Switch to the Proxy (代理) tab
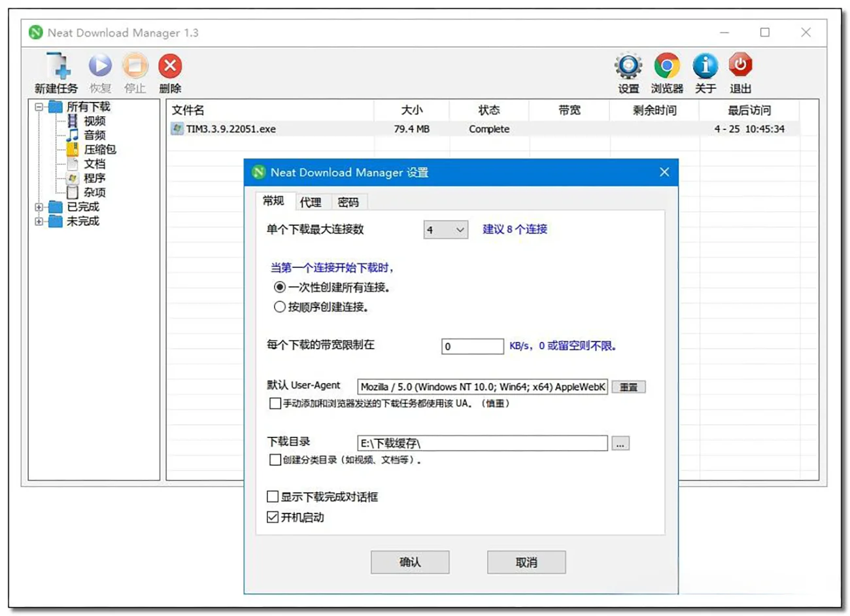The image size is (850, 616). [x=311, y=202]
